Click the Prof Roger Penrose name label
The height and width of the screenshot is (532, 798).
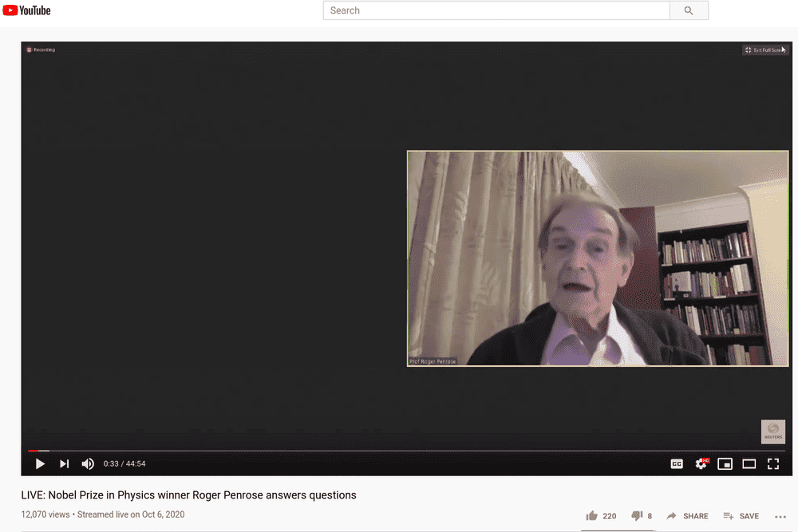[x=433, y=361]
